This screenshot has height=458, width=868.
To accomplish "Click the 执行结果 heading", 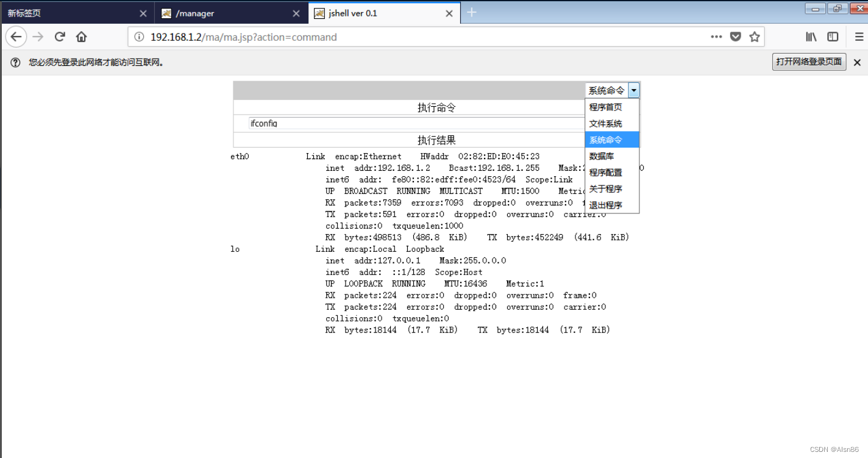I will click(436, 140).
